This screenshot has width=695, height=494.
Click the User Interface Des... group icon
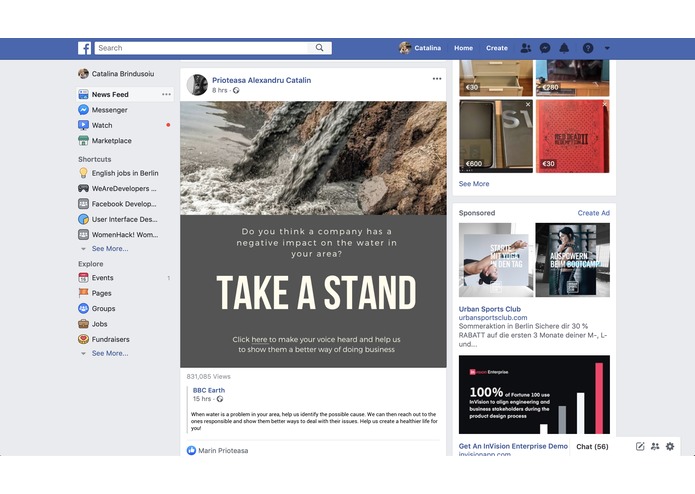tap(83, 219)
